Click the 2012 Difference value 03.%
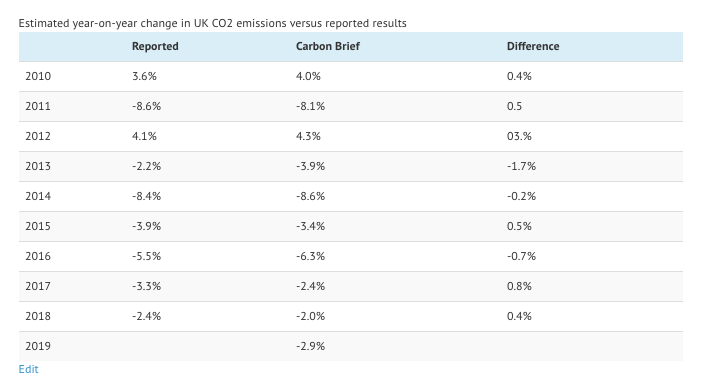 point(519,136)
